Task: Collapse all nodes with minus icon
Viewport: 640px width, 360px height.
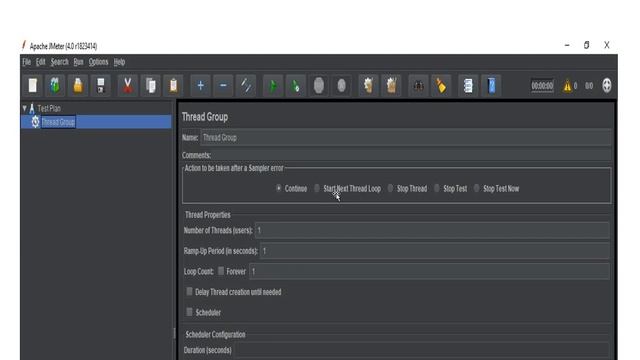Action: pyautogui.click(x=223, y=86)
